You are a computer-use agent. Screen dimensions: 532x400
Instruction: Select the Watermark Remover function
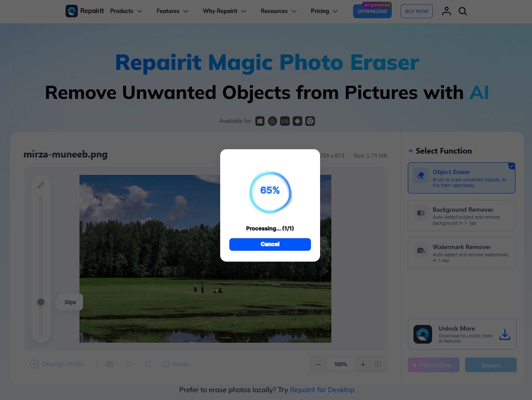coord(462,253)
